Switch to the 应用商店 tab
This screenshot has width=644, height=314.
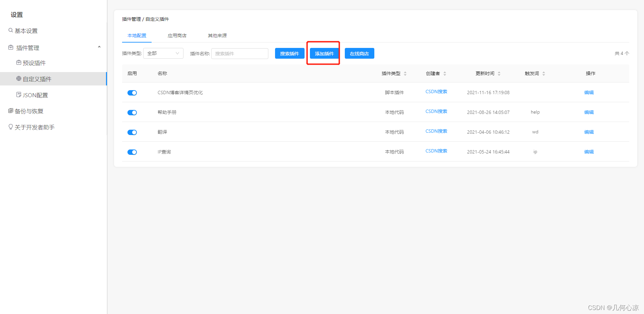177,36
